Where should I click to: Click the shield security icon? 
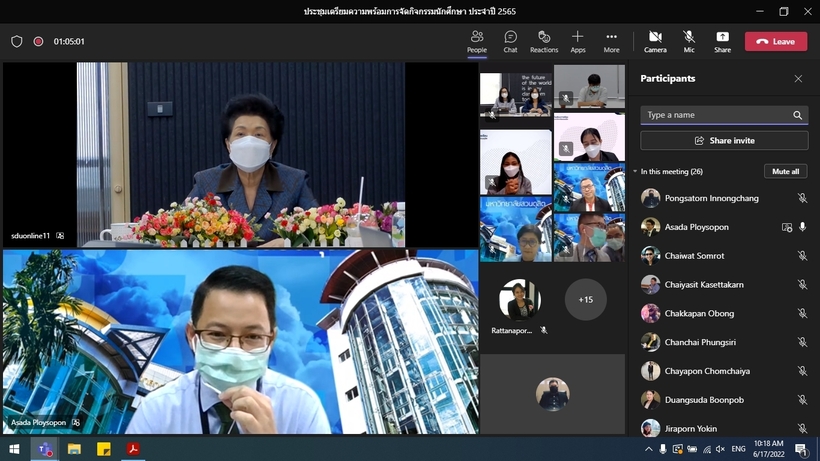17,41
